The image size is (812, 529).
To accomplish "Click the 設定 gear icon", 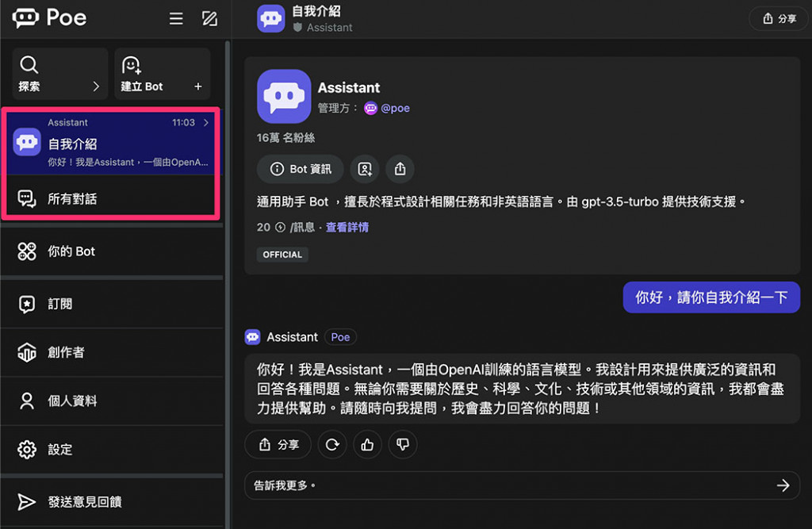I will [x=27, y=449].
